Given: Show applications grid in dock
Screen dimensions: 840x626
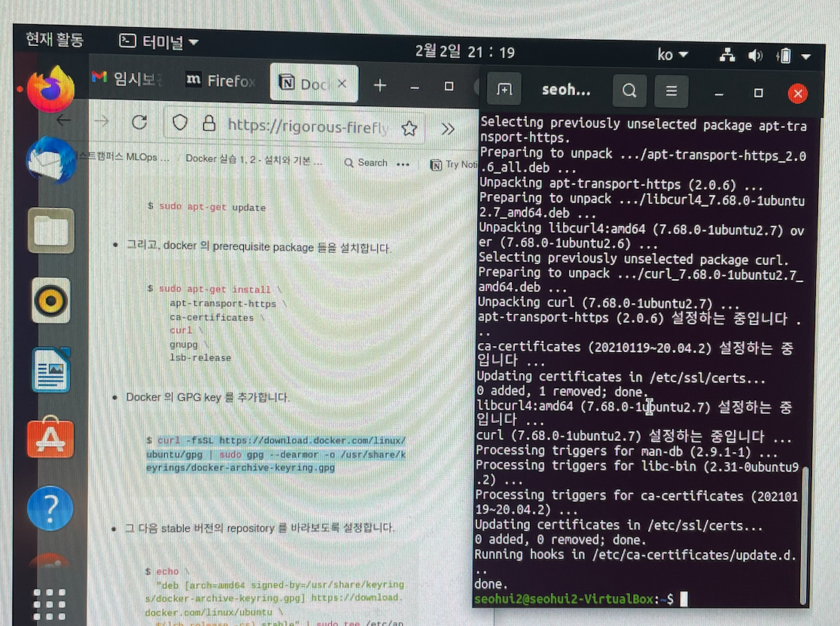Looking at the screenshot, I should pos(50,605).
